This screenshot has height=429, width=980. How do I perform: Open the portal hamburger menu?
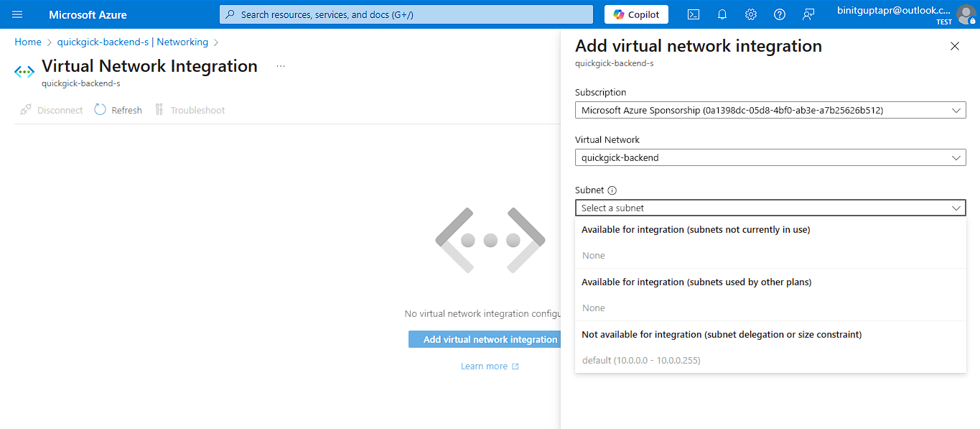click(x=18, y=14)
